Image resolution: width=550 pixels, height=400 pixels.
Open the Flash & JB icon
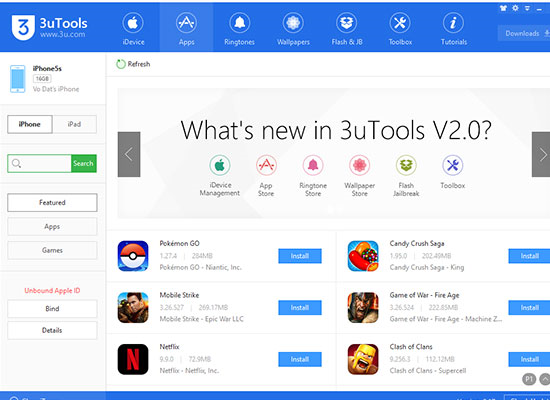click(x=347, y=23)
